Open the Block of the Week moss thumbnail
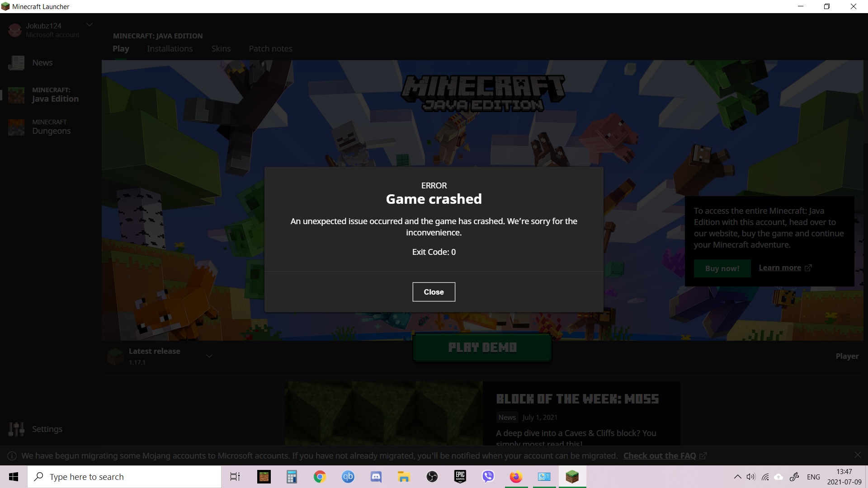Viewport: 868px width, 488px height. [383, 413]
